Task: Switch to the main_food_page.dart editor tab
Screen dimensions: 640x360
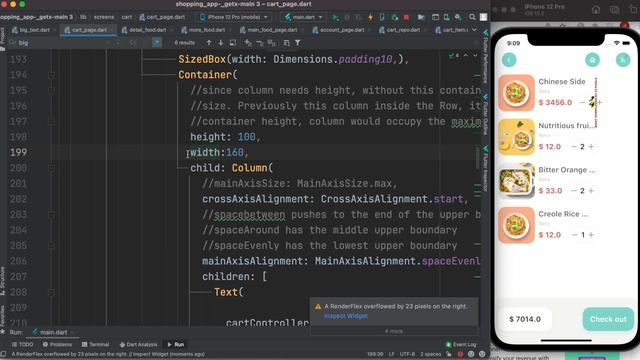Action: coord(269,30)
